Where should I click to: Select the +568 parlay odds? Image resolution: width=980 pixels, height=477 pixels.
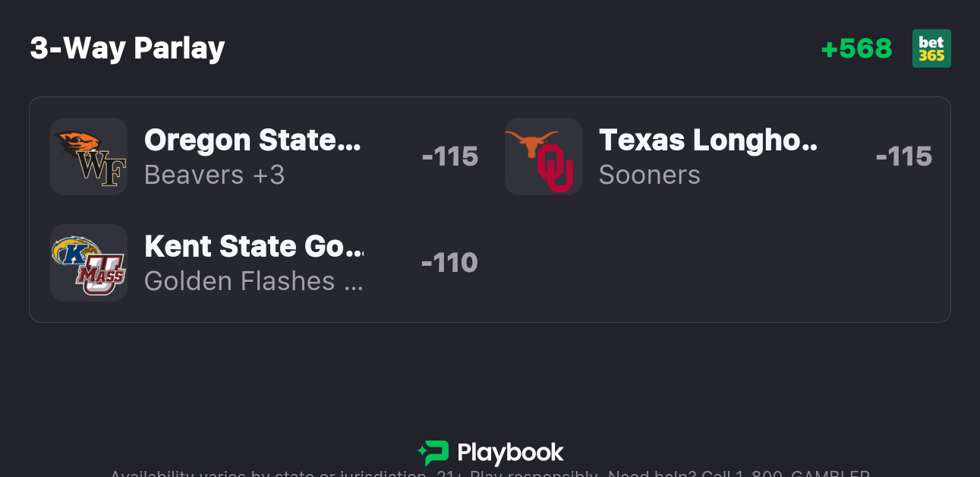(856, 49)
